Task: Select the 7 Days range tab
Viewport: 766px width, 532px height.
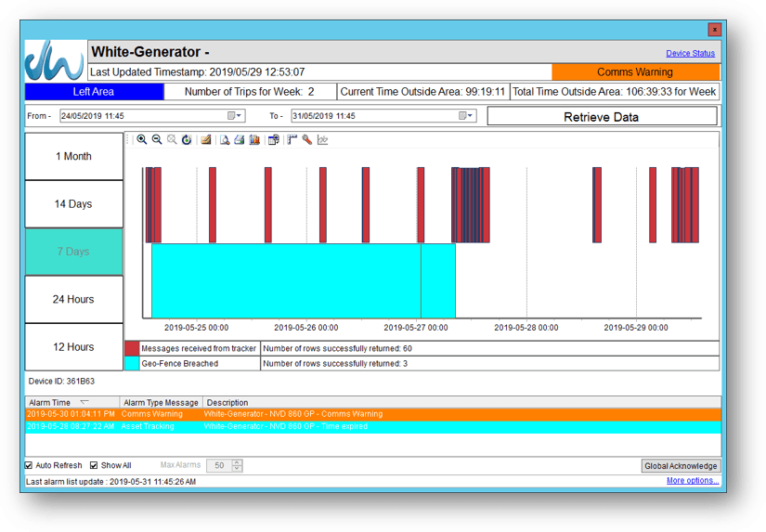Action: 73,252
